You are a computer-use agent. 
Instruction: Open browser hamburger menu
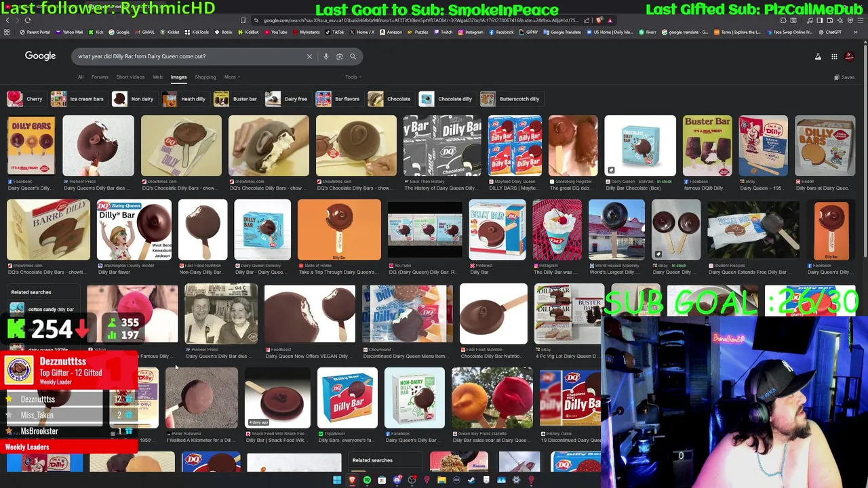click(x=861, y=20)
